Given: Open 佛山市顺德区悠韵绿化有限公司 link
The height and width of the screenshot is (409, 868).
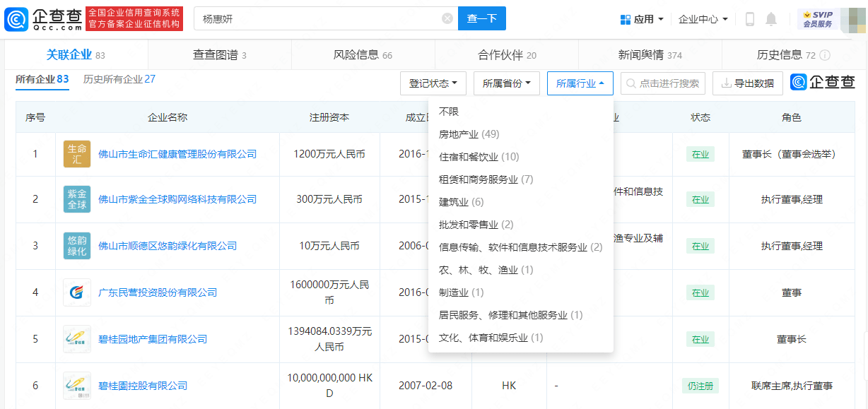Looking at the screenshot, I should click(x=168, y=246).
